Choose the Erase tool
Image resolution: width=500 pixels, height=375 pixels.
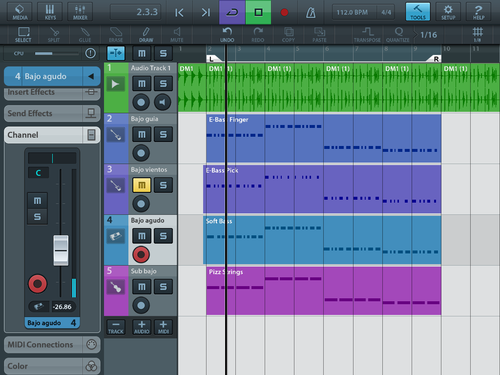coord(115,35)
